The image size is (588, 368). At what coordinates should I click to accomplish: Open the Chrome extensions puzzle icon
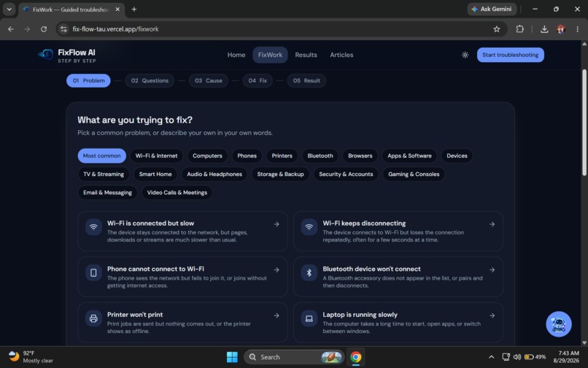pyautogui.click(x=519, y=29)
